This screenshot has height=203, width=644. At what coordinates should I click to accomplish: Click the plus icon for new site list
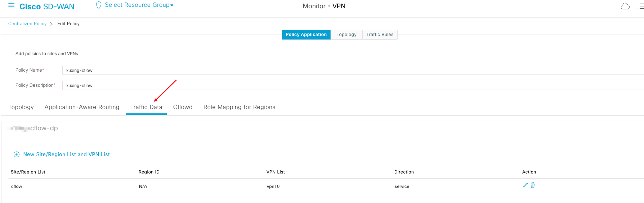17,154
